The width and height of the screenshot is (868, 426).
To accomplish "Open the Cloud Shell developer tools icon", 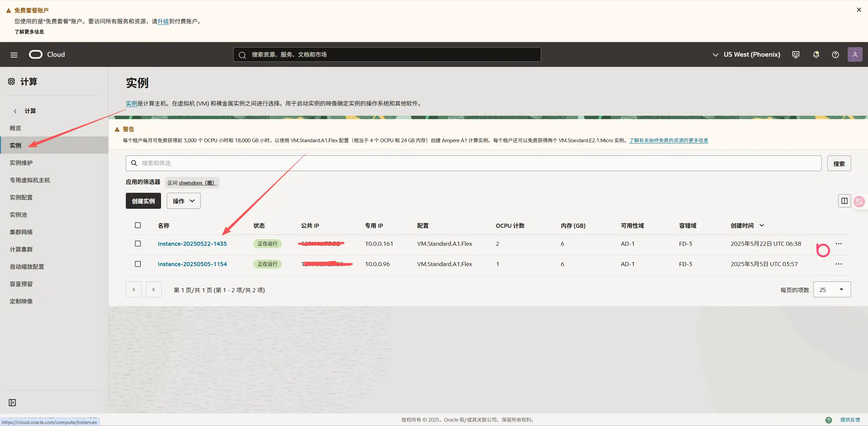I will (795, 55).
